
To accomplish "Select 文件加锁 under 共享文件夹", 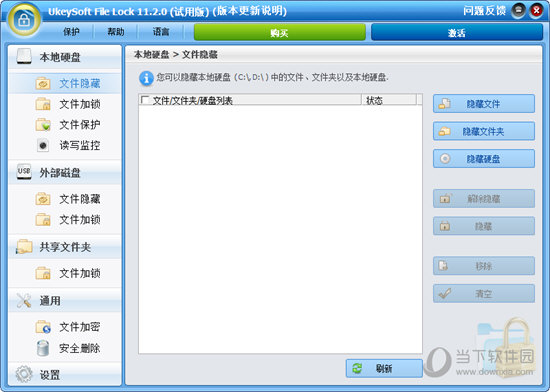I will pyautogui.click(x=65, y=273).
